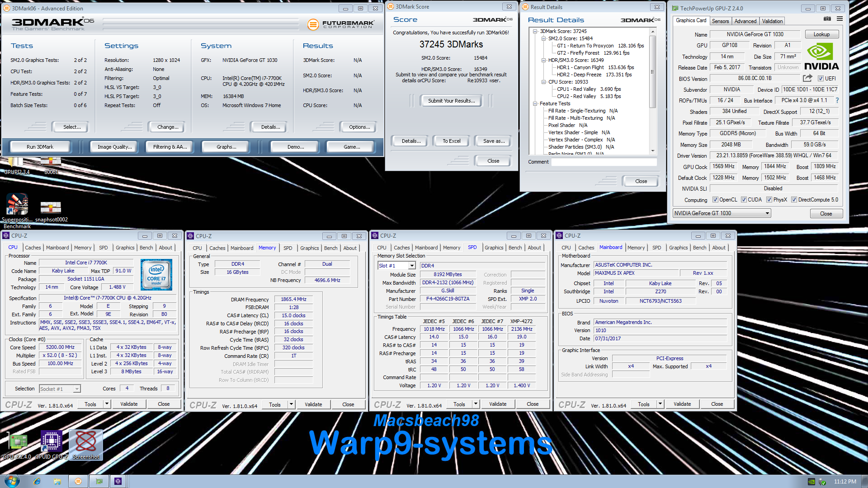This screenshot has height=488, width=868.
Task: Open Tools dropdown arrow in the CPU tab window
Action: click(x=107, y=404)
